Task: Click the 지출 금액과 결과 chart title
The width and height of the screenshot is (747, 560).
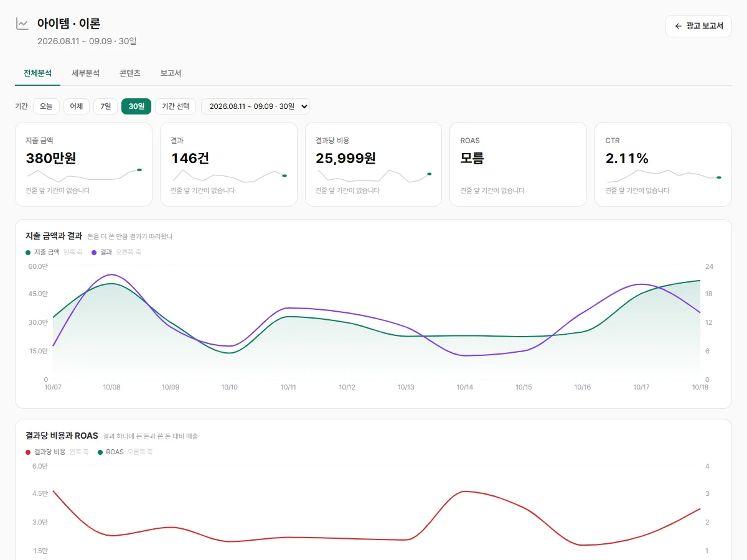Action: (x=54, y=236)
